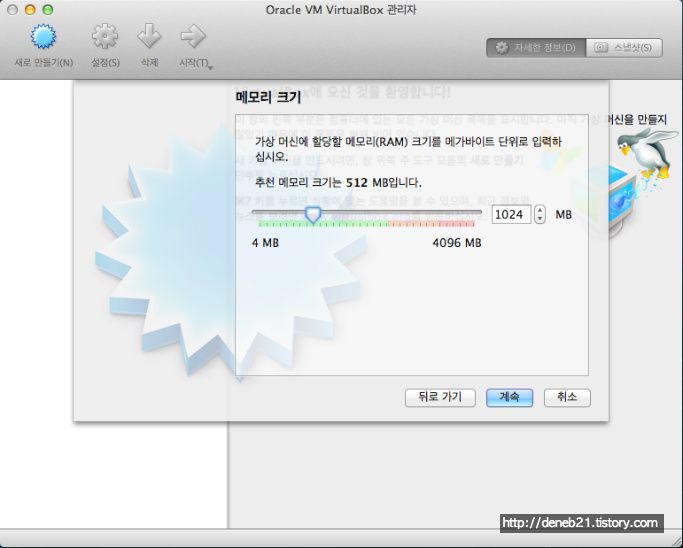Focus the 1024 MB memory input field
This screenshot has height=548, width=683.
click(511, 214)
